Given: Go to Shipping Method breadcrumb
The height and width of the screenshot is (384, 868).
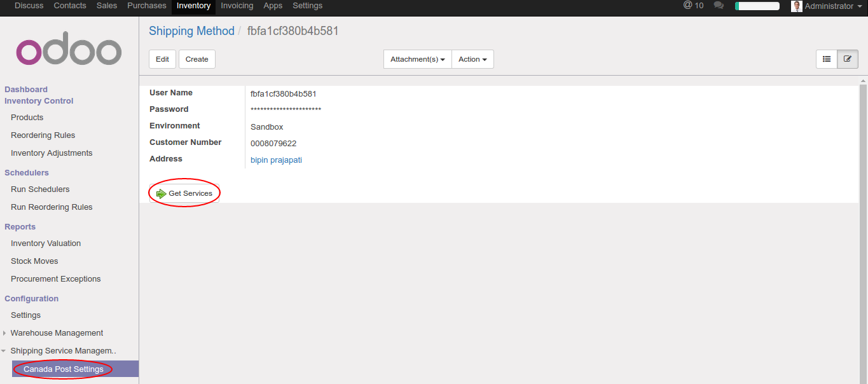Looking at the screenshot, I should point(191,31).
